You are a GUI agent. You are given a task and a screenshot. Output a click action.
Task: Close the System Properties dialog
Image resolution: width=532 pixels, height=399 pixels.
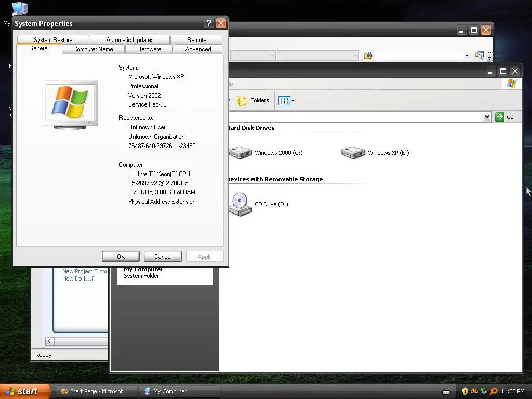221,23
